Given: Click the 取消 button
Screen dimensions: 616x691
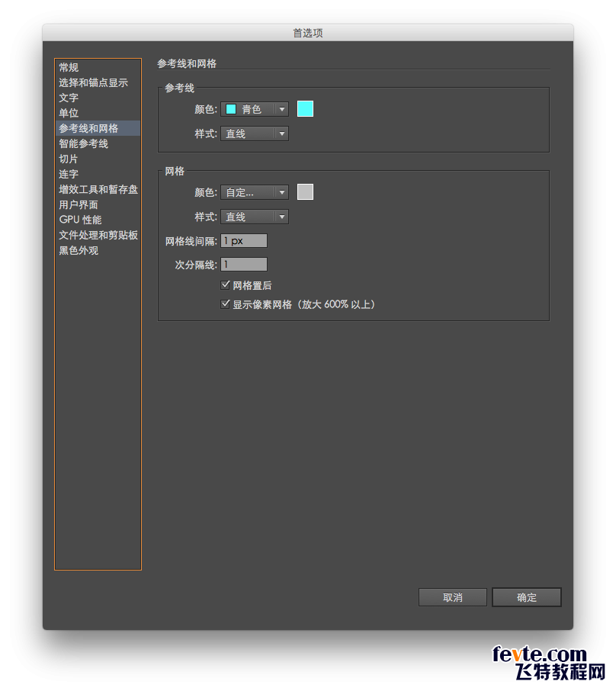Looking at the screenshot, I should point(453,598).
